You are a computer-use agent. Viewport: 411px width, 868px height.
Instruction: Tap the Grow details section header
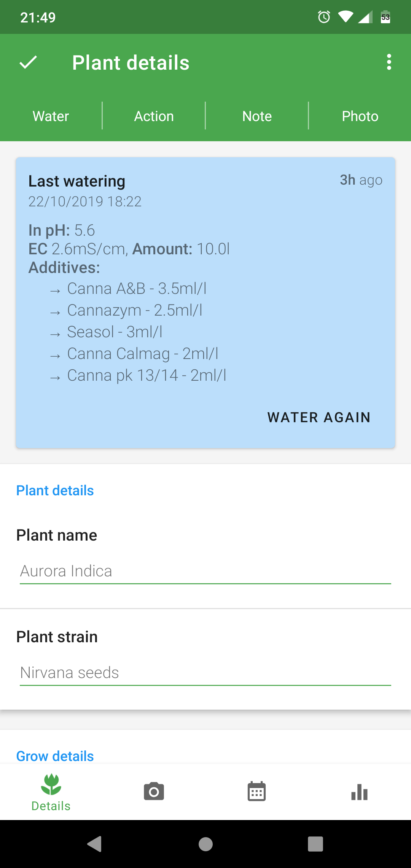55,756
